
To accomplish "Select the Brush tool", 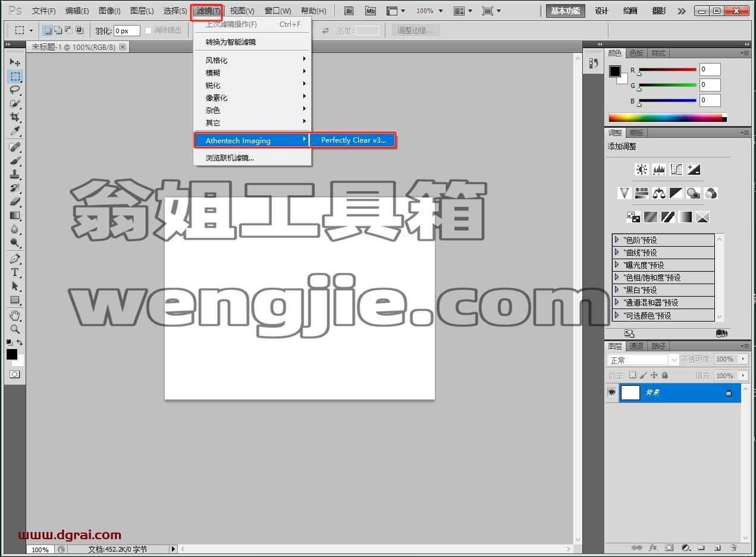I will [15, 161].
